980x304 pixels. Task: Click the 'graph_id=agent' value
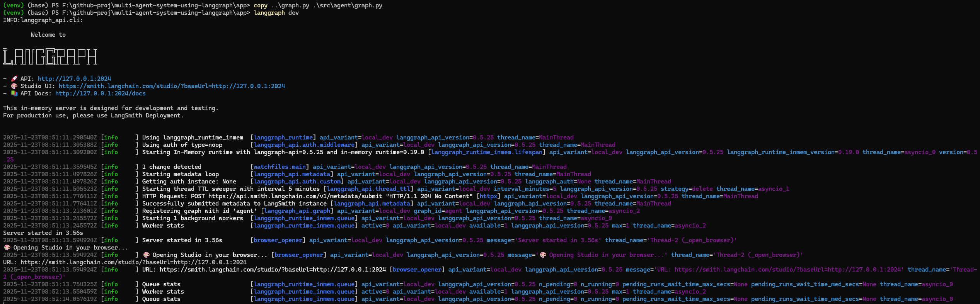(438, 211)
